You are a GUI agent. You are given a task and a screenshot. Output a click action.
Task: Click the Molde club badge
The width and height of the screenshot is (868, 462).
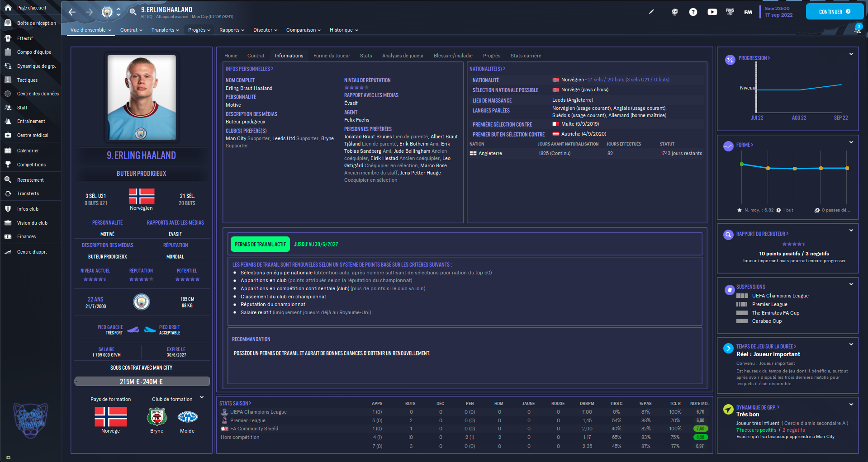pos(187,417)
